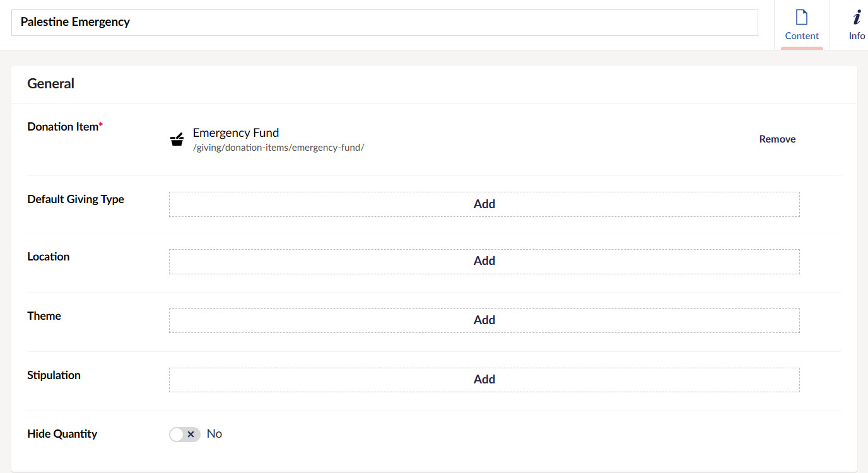Click the Palestine Emergency name field

385,22
